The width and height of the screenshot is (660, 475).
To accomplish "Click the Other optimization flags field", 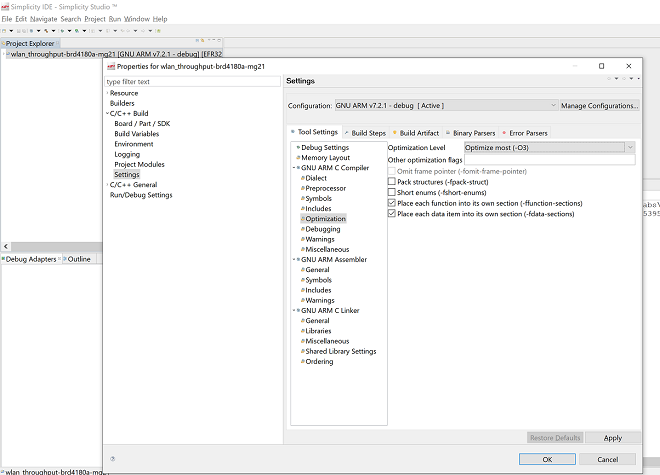I will pos(549,160).
